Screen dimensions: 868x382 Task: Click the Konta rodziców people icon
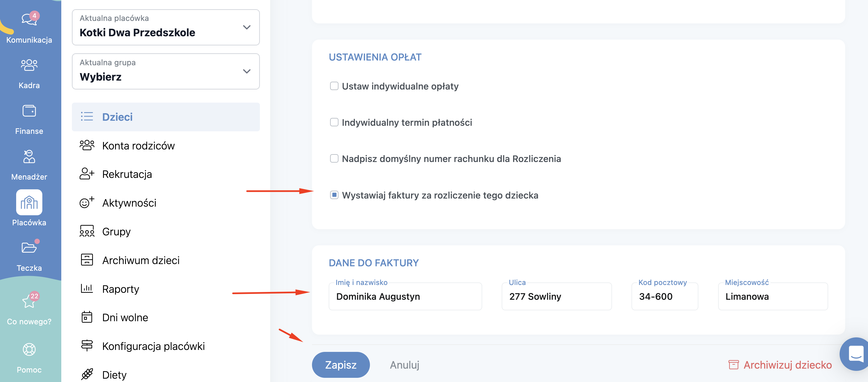click(x=87, y=145)
